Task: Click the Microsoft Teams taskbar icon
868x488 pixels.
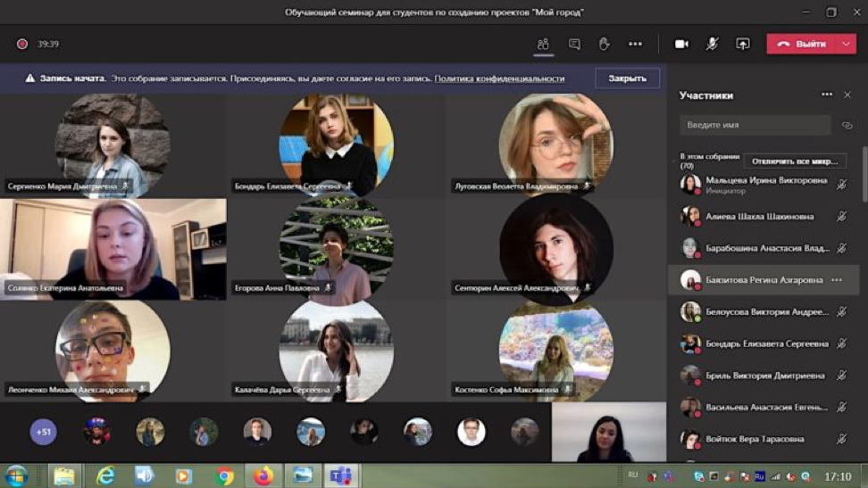Action: (340, 476)
